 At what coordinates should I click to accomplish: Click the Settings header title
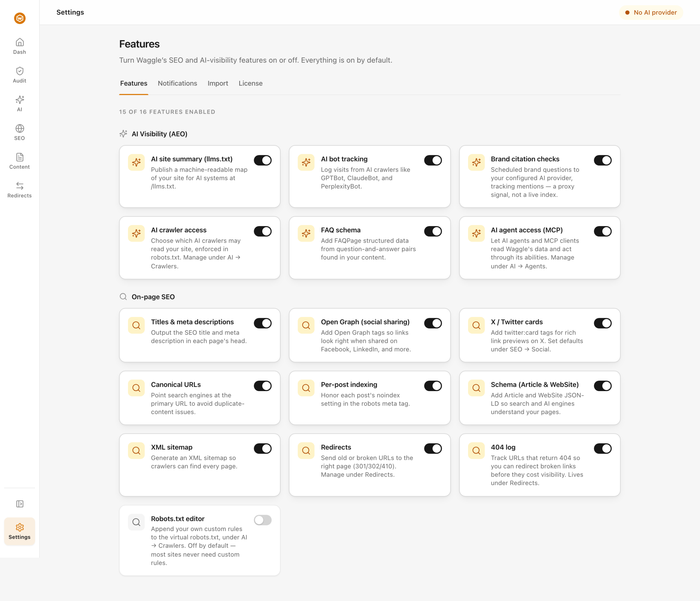pos(70,12)
